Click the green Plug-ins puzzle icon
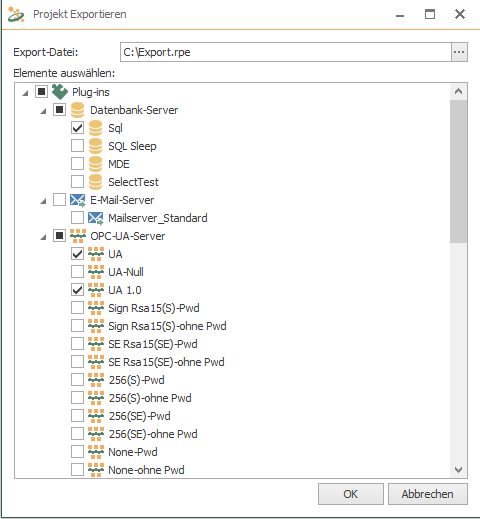Viewport: 480px width, 519px height. click(60, 92)
